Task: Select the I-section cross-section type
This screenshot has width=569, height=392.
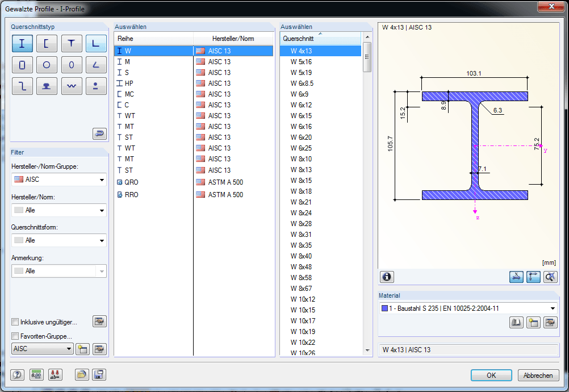Action: [x=22, y=44]
